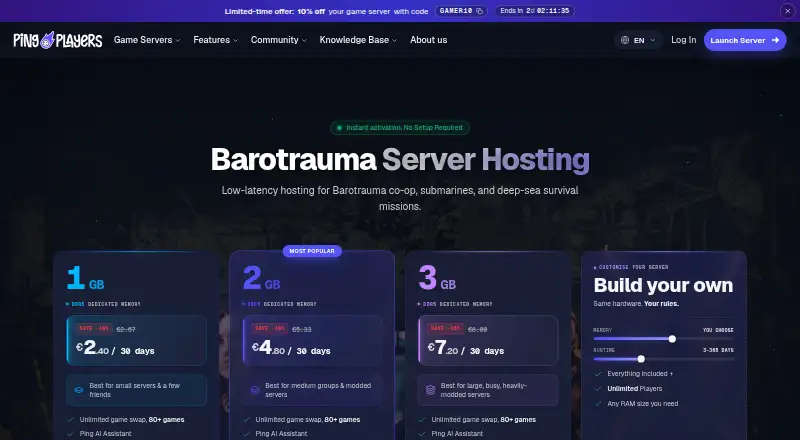Click the MOST POPULAR badge
The width and height of the screenshot is (800, 440).
(x=312, y=251)
